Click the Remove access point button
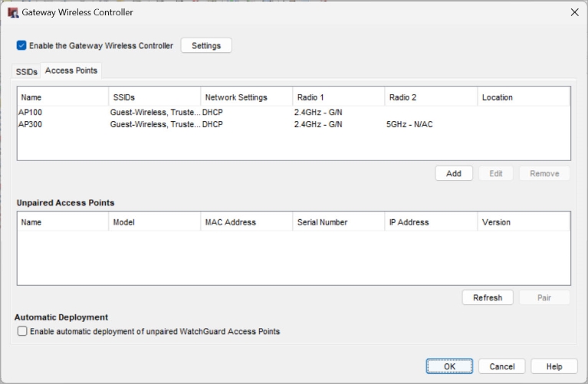588x384 pixels. pyautogui.click(x=544, y=173)
